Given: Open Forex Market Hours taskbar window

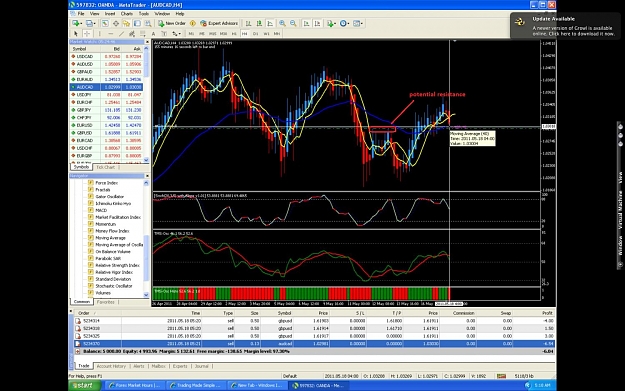Looking at the screenshot, I should coord(135,385).
